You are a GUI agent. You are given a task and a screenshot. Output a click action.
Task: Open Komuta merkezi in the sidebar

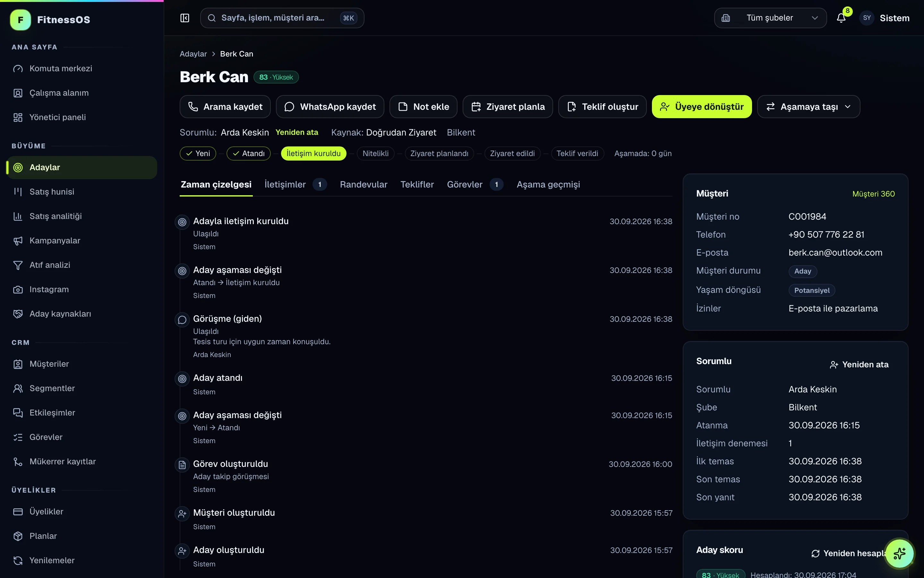click(x=82, y=68)
